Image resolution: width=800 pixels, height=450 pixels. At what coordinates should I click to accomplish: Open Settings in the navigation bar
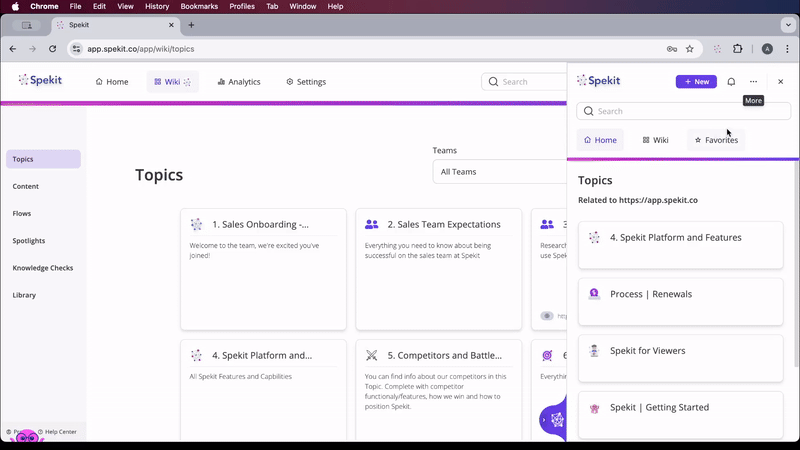tap(306, 82)
